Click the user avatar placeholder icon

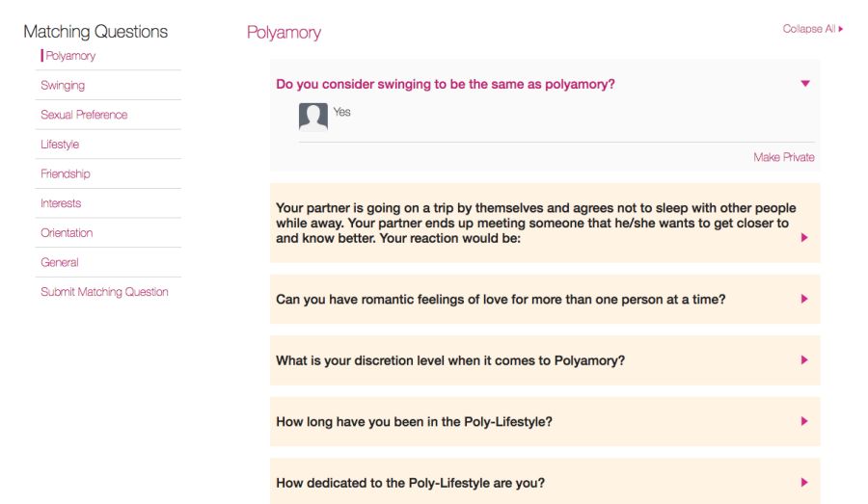point(313,117)
